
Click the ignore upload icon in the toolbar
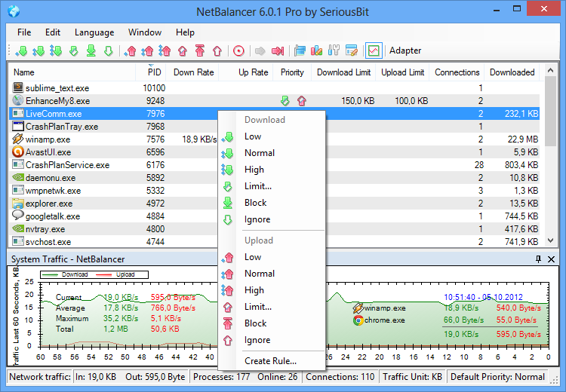[217, 51]
